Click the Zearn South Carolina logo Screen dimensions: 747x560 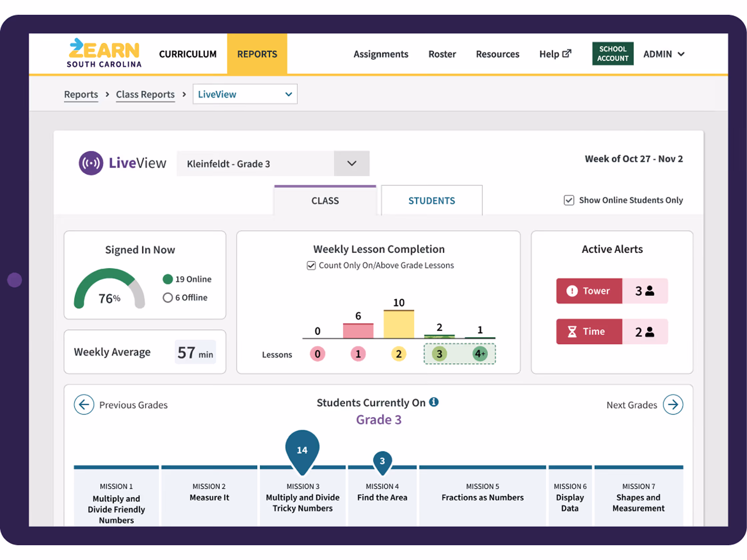pyautogui.click(x=104, y=53)
